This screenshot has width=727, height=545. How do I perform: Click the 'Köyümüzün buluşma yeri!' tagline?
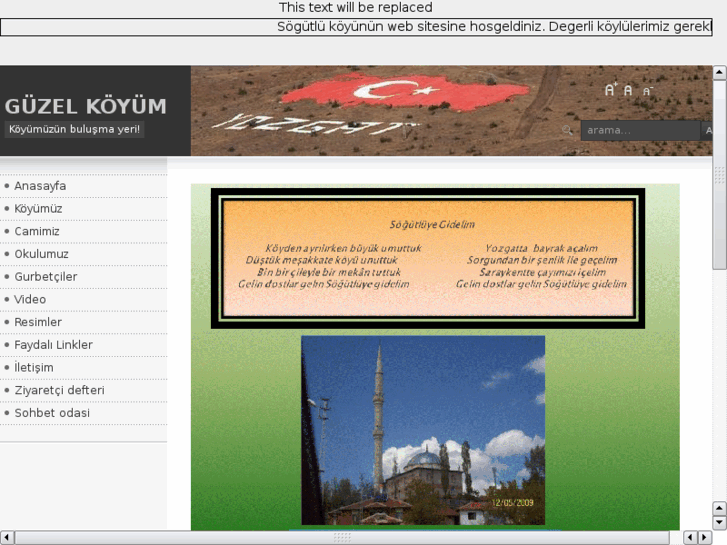pyautogui.click(x=74, y=129)
